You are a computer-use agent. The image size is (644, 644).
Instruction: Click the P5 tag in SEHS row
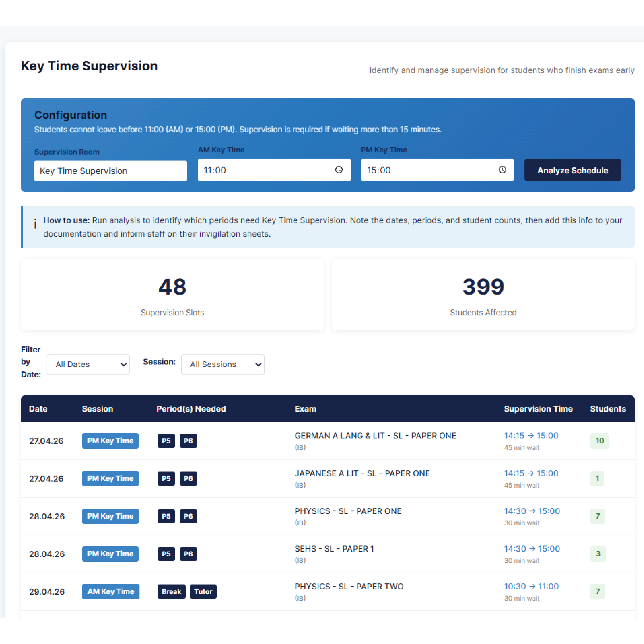[166, 554]
